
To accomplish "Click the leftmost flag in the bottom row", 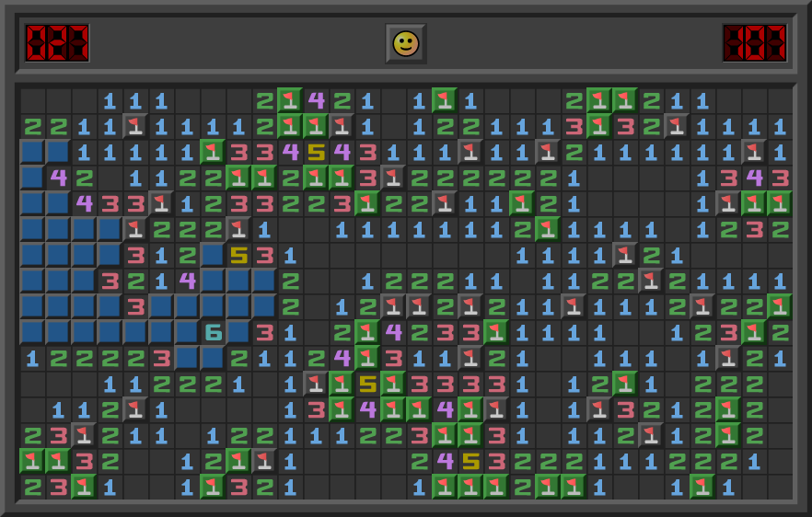I will point(85,487).
